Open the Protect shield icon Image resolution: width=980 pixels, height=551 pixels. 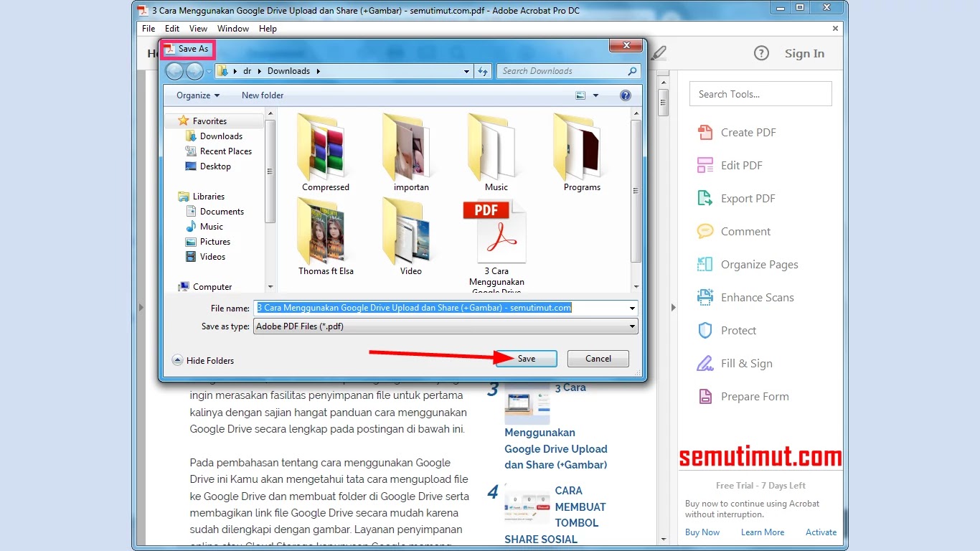[x=705, y=330]
